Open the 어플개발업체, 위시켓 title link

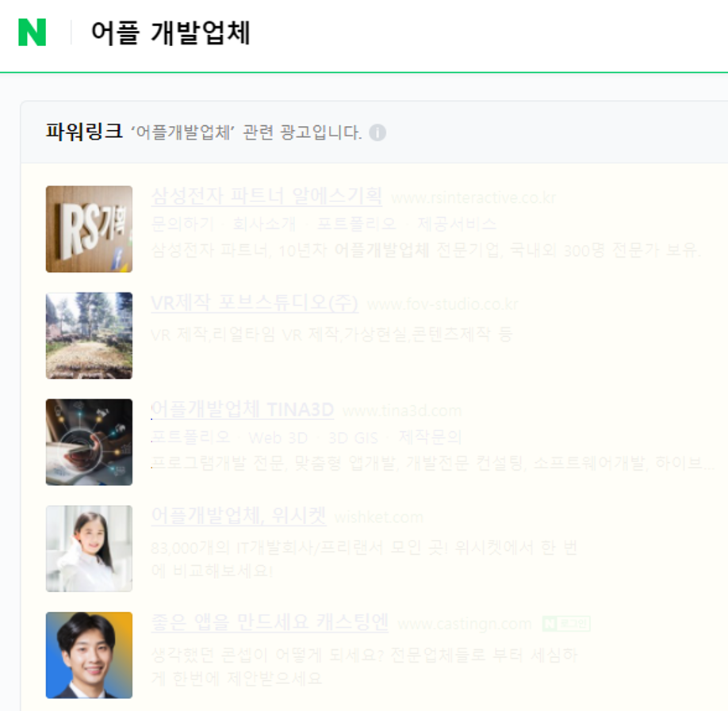239,516
